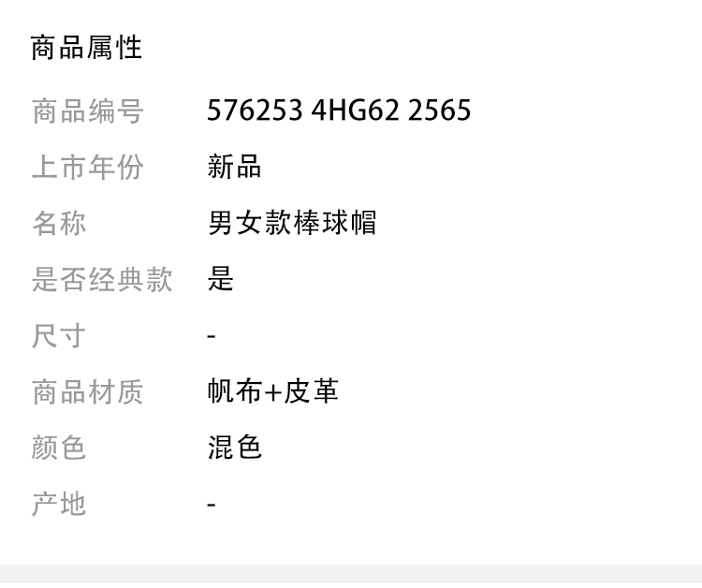Select color value 混色

pos(234,448)
